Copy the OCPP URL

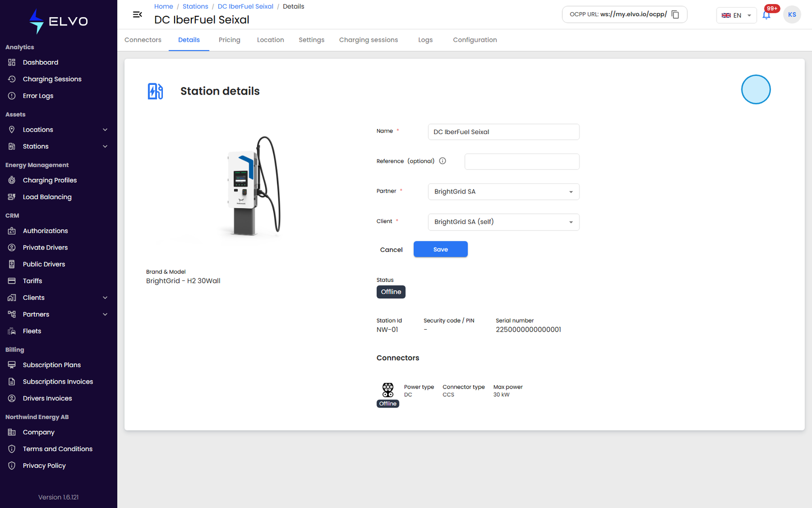pyautogui.click(x=675, y=15)
